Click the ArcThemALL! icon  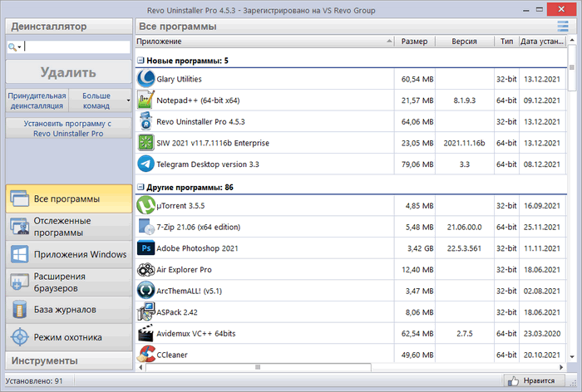145,291
